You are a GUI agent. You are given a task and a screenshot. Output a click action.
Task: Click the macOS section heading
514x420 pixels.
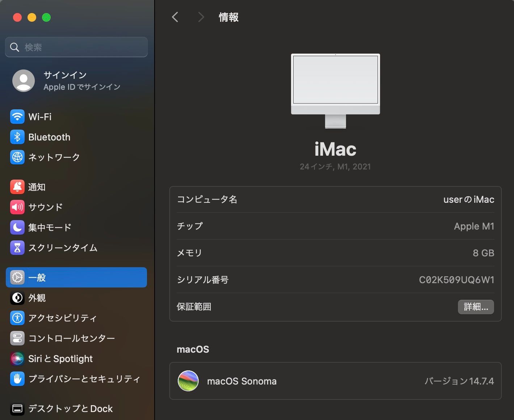(193, 349)
